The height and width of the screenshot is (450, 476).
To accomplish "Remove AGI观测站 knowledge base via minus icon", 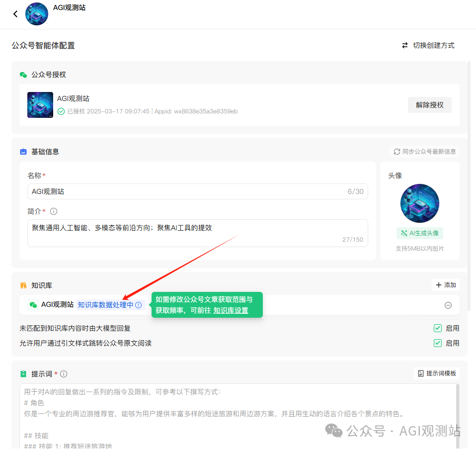I will point(448,305).
